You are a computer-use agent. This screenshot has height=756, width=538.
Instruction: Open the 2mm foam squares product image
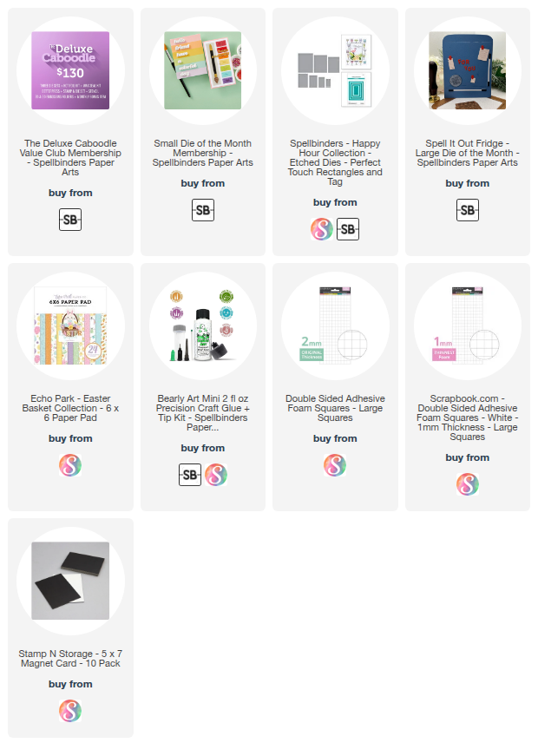tap(335, 325)
